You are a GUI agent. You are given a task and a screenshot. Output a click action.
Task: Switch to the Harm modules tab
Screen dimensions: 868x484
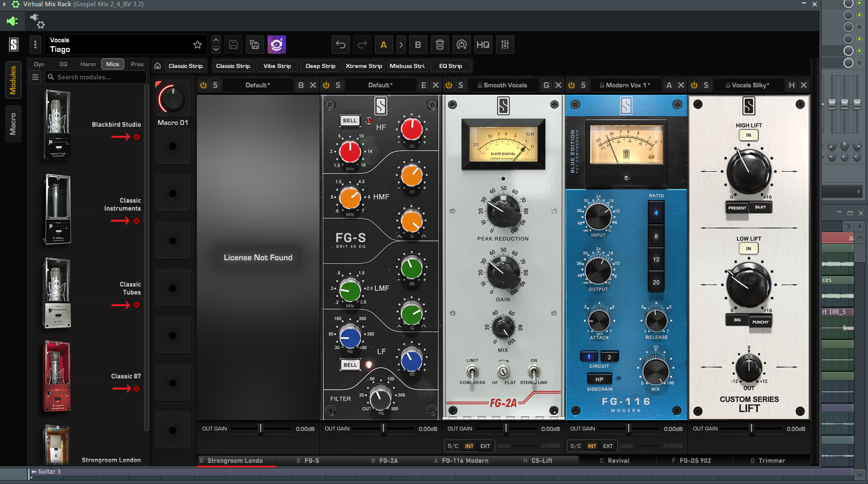point(88,64)
